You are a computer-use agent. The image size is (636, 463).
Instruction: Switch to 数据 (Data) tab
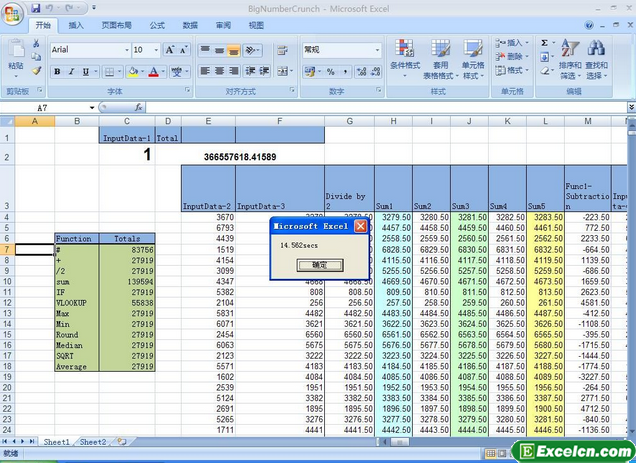(x=190, y=25)
